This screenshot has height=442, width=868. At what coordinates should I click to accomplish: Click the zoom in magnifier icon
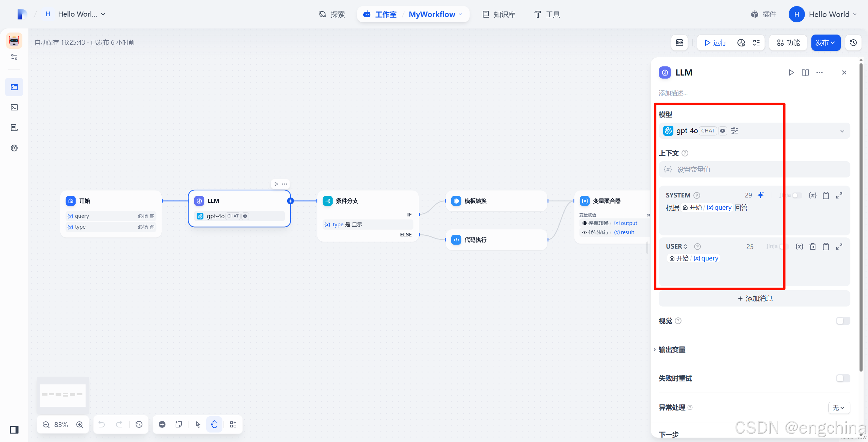80,424
